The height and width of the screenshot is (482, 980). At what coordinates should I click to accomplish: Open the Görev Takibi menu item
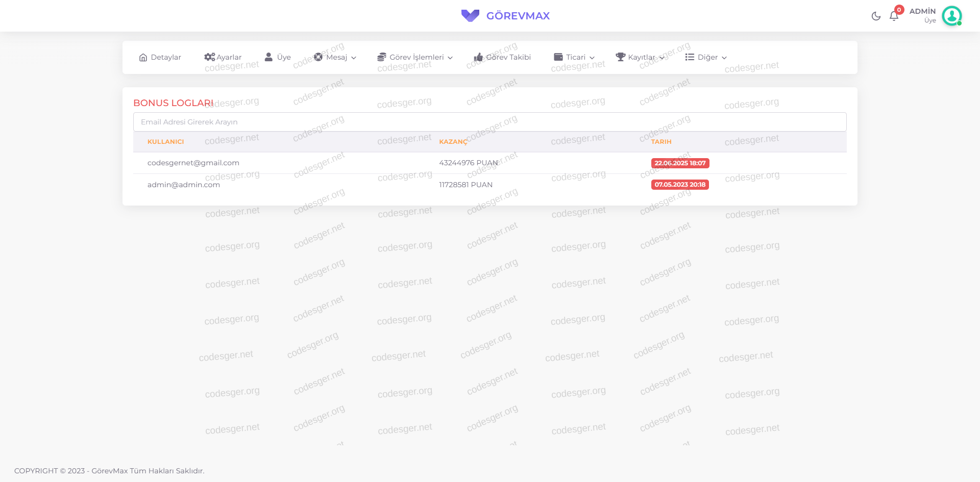coord(508,57)
